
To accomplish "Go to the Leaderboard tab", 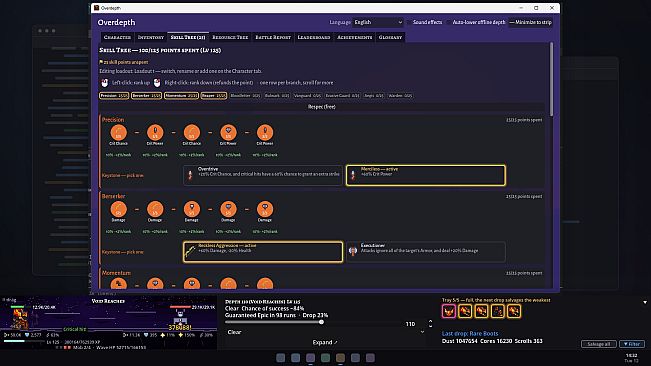I will click(x=314, y=37).
